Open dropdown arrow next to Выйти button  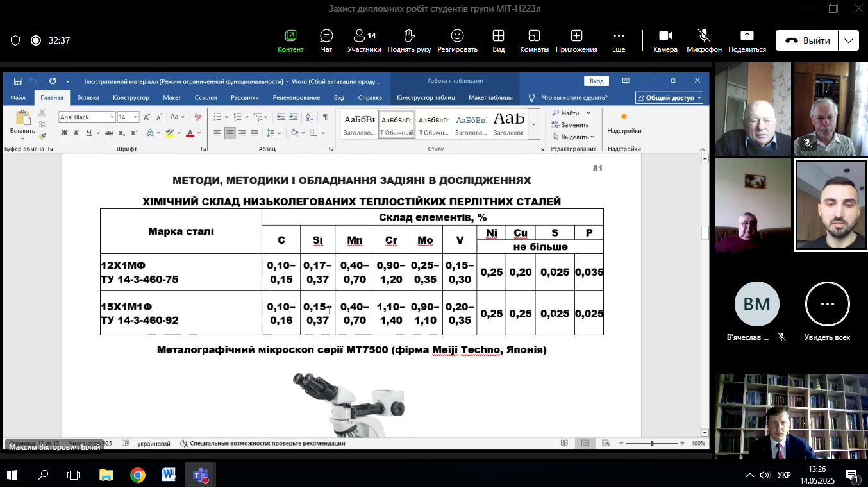click(x=849, y=40)
